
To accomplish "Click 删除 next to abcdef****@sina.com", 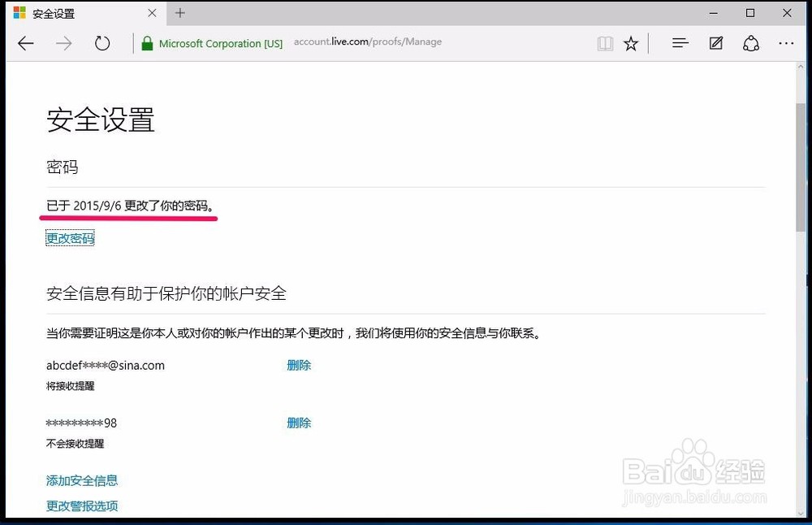I will (298, 366).
